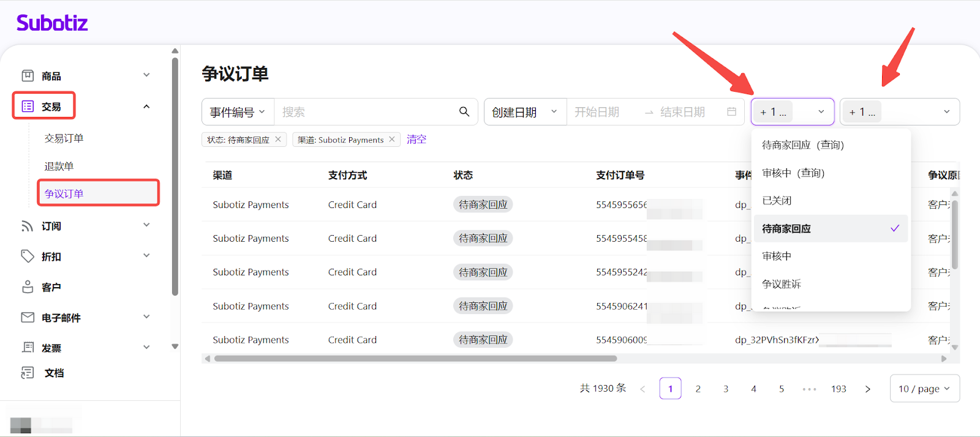Click the 电子邮件 envelope icon

(28, 317)
